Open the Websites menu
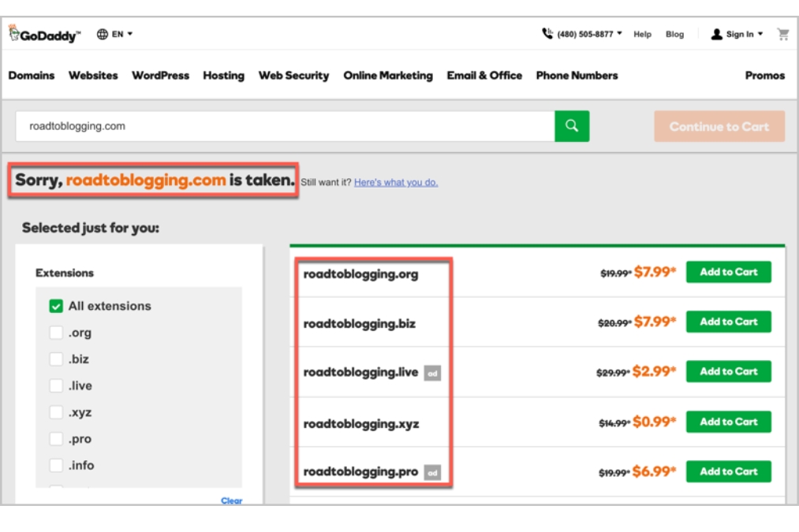This screenshot has width=799, height=532. [x=93, y=76]
